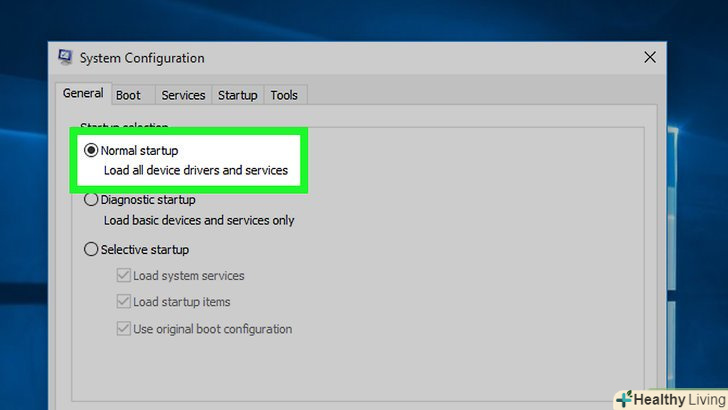Screen dimensions: 728x410
Task: Click the System Configuration window title text
Action: coord(141,58)
